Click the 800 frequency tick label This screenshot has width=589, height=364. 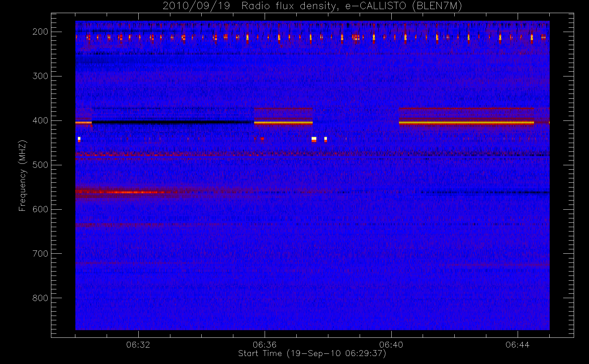(40, 298)
